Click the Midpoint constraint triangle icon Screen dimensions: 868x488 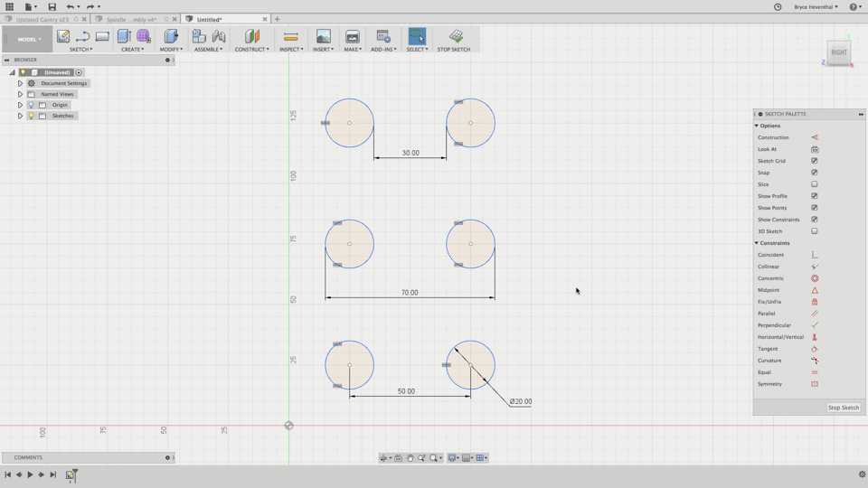pos(815,290)
